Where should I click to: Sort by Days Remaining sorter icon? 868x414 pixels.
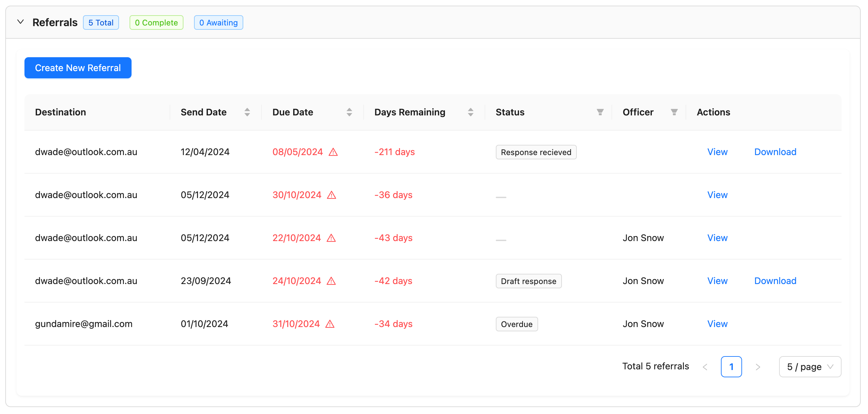470,112
